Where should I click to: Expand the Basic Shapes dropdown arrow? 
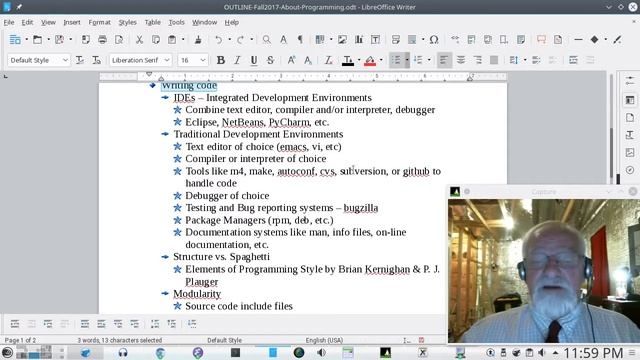tap(605, 40)
